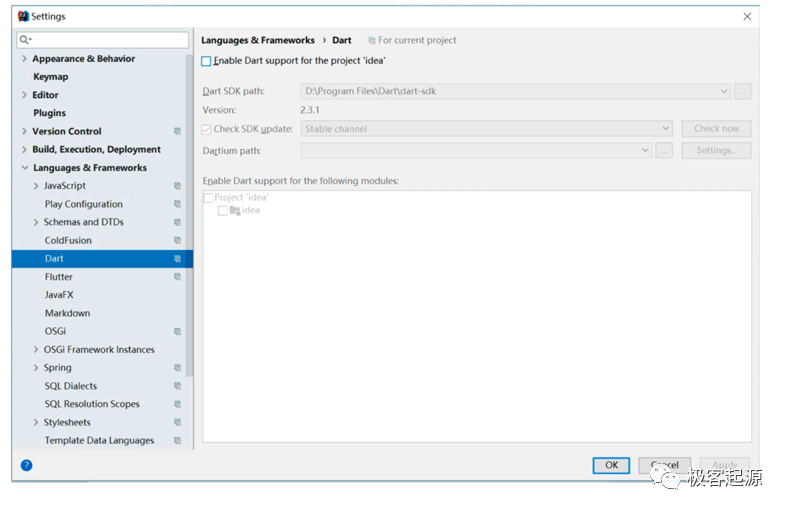Image resolution: width=788 pixels, height=512 pixels.
Task: Click the Cancel button
Action: pyautogui.click(x=664, y=465)
